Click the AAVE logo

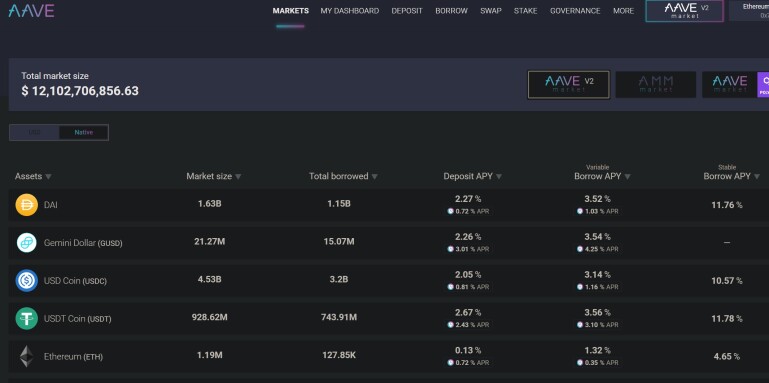[31, 11]
